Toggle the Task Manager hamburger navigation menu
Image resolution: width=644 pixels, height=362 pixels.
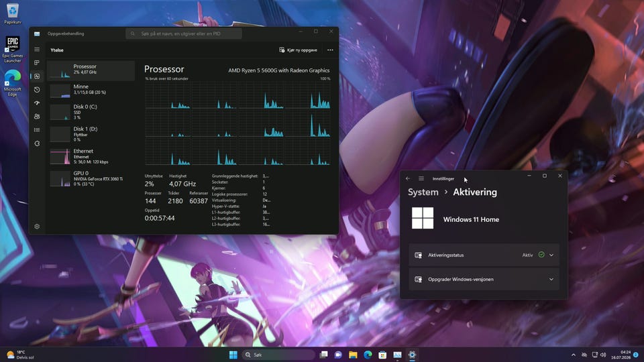[x=37, y=50]
